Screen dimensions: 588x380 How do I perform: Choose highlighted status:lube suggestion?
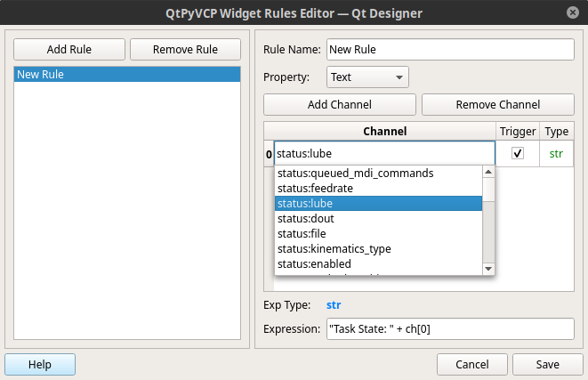(378, 203)
